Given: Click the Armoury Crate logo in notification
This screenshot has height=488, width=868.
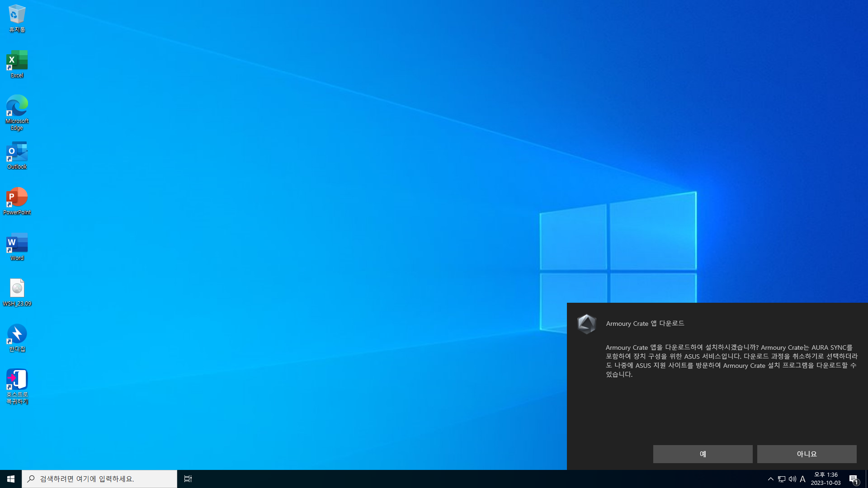Looking at the screenshot, I should (586, 324).
